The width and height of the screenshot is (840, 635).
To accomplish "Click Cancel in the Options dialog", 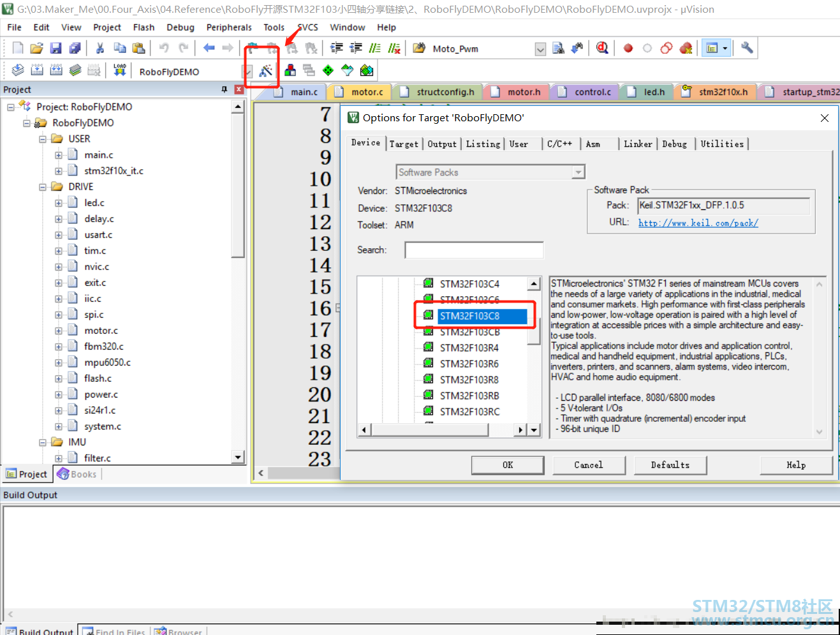I will (x=589, y=465).
